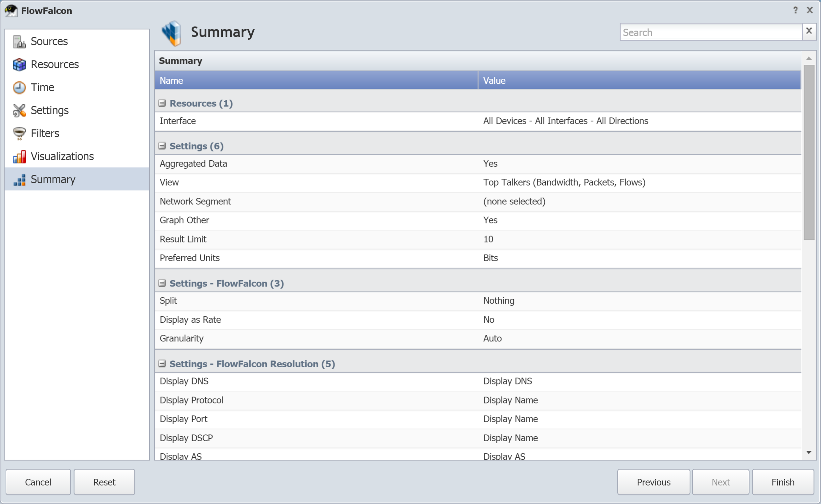Viewport: 821px width, 504px height.
Task: Sort by the Value column header
Action: coord(639,80)
